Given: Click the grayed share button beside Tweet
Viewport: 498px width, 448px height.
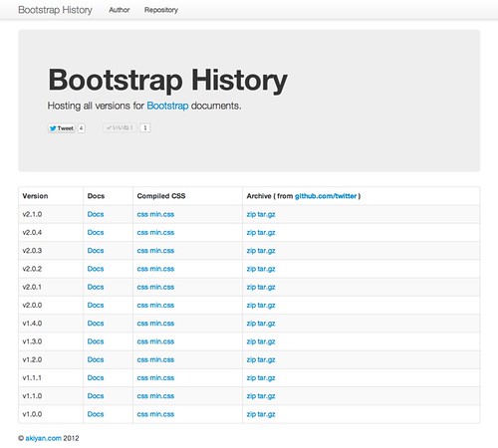Looking at the screenshot, I should pos(120,127).
